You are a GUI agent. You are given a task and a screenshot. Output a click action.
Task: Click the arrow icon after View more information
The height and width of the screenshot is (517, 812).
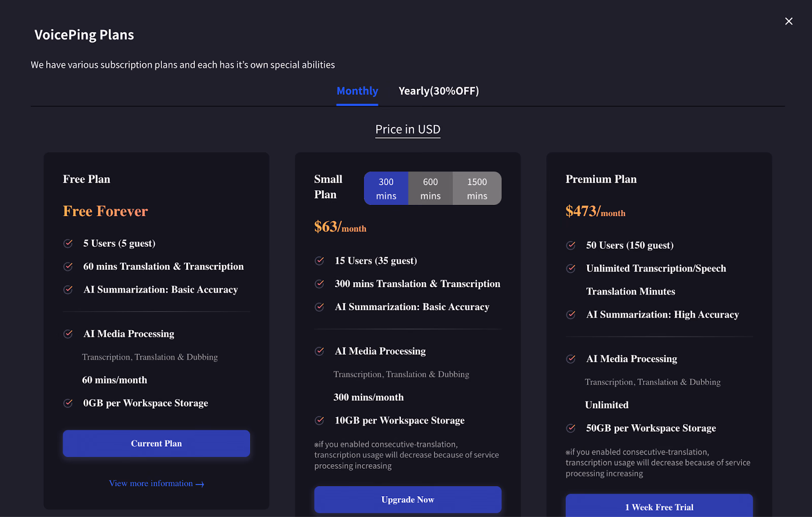(x=200, y=485)
